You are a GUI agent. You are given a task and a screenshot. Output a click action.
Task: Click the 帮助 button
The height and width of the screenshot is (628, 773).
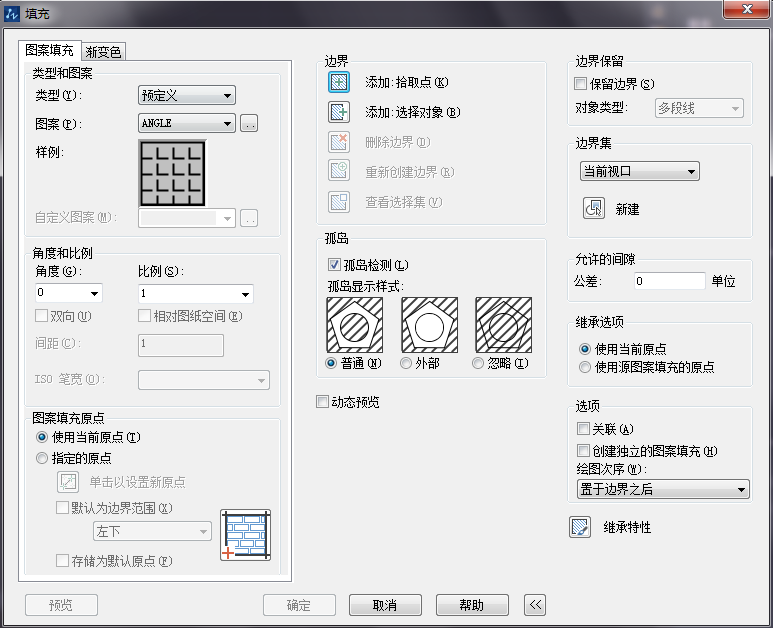coord(472,605)
